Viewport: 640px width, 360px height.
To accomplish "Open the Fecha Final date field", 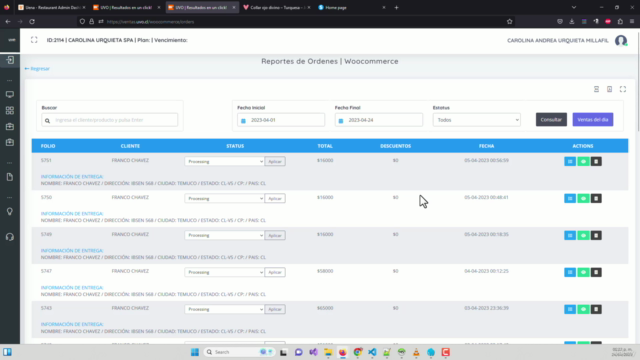I will click(379, 120).
